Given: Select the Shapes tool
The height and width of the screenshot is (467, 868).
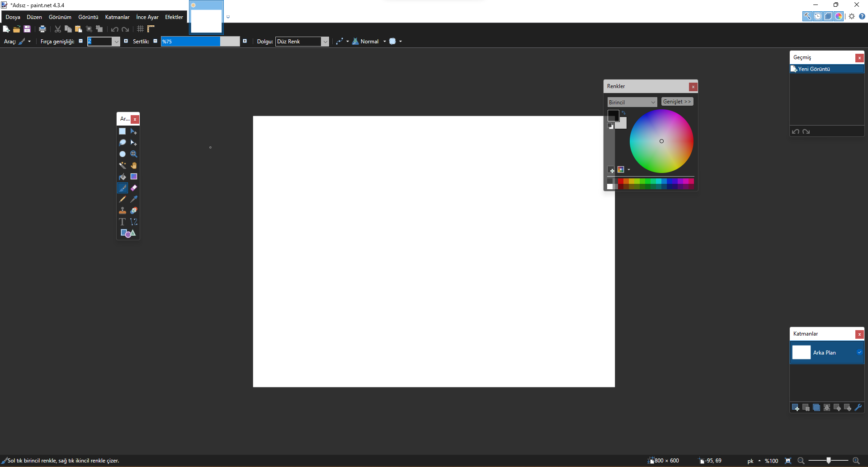Looking at the screenshot, I should tap(128, 233).
